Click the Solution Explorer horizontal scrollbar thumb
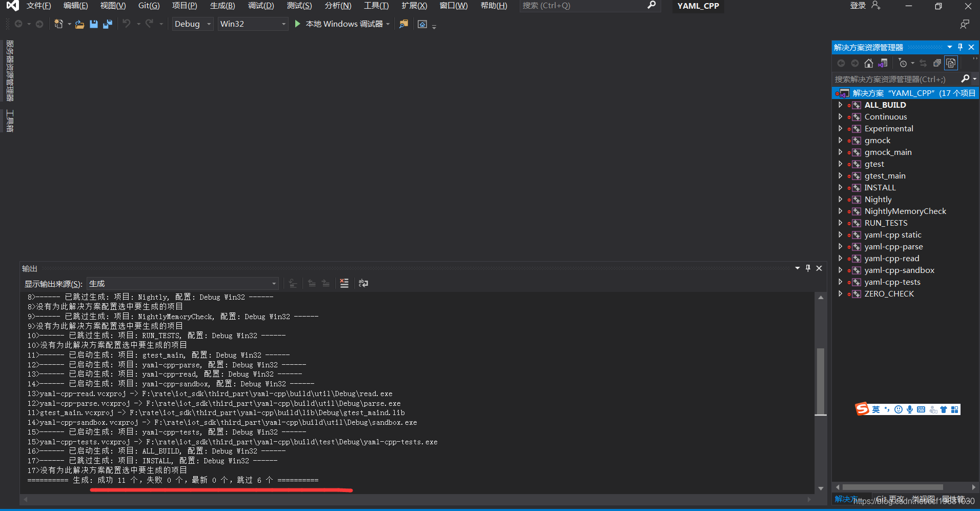The width and height of the screenshot is (980, 511). tap(892, 487)
